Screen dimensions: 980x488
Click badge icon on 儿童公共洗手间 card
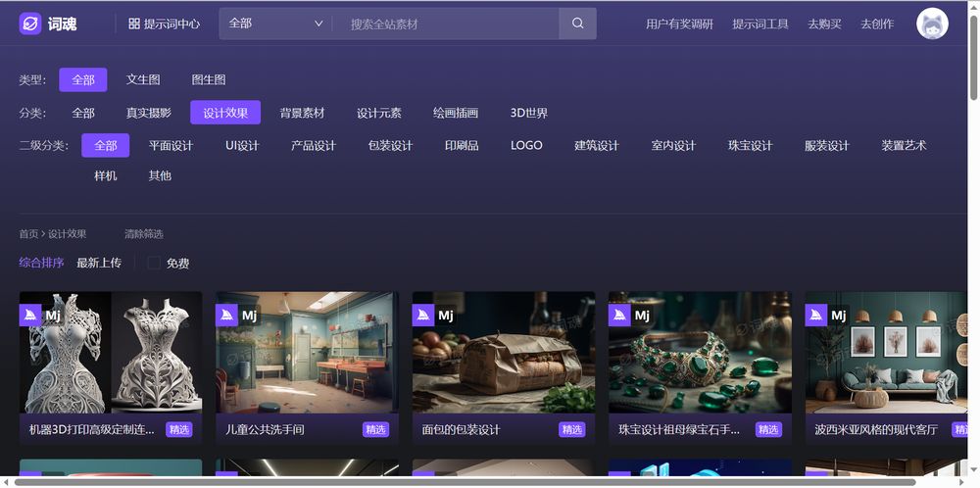pos(227,315)
